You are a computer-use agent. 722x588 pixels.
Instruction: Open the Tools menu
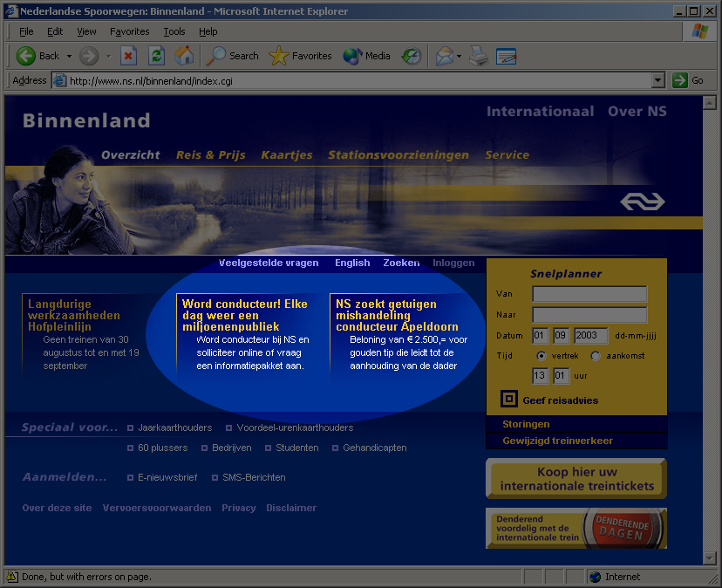point(174,31)
